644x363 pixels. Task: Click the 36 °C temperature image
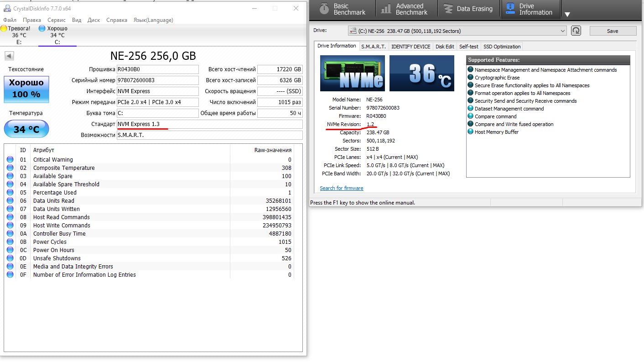[x=422, y=74]
